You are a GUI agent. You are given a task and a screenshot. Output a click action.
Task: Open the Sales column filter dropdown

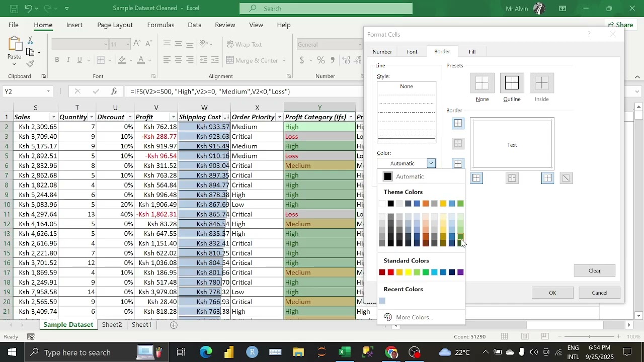[53, 117]
